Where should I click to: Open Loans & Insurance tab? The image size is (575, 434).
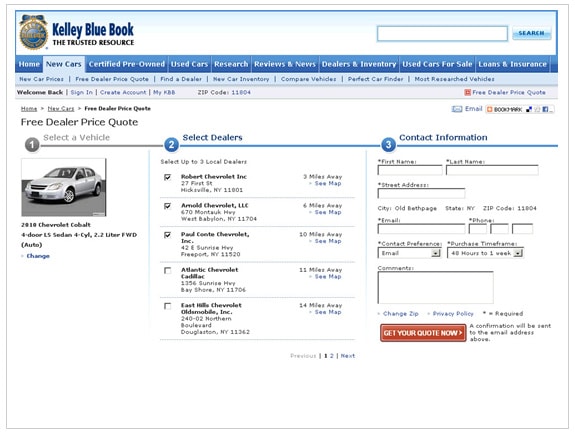pos(512,64)
